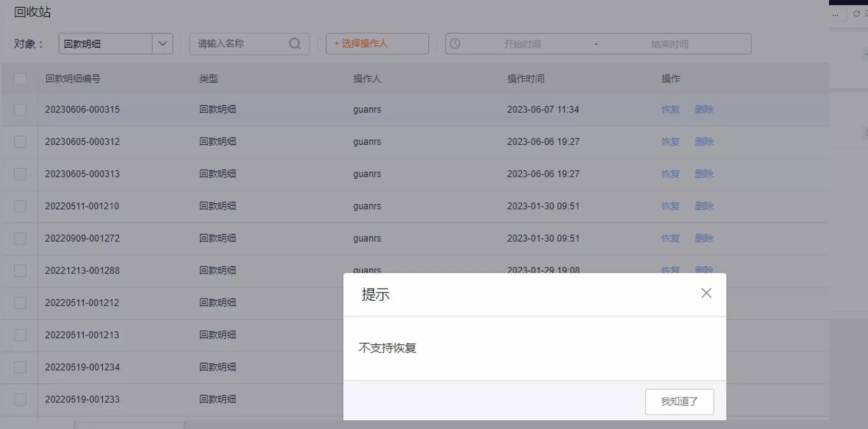Check the box for row 20221213-001288
This screenshot has width=868, height=429.
(20, 270)
